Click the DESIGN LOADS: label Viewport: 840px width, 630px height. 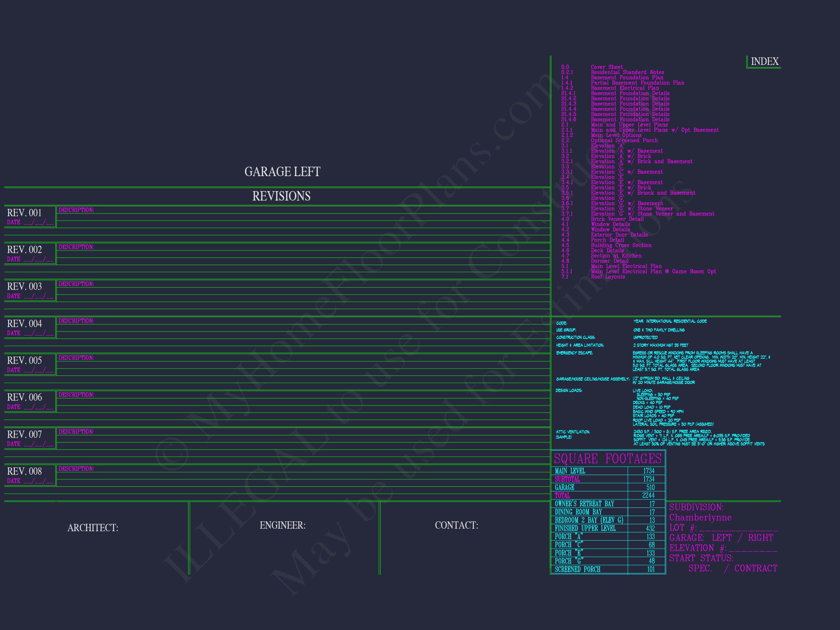coord(569,391)
